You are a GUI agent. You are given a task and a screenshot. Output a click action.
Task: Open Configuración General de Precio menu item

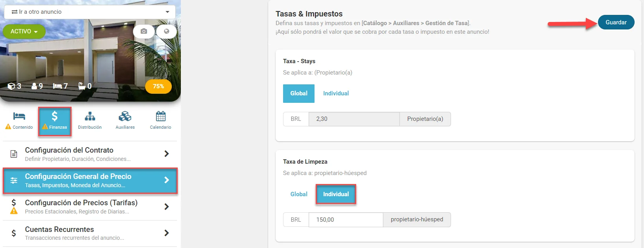click(x=90, y=181)
